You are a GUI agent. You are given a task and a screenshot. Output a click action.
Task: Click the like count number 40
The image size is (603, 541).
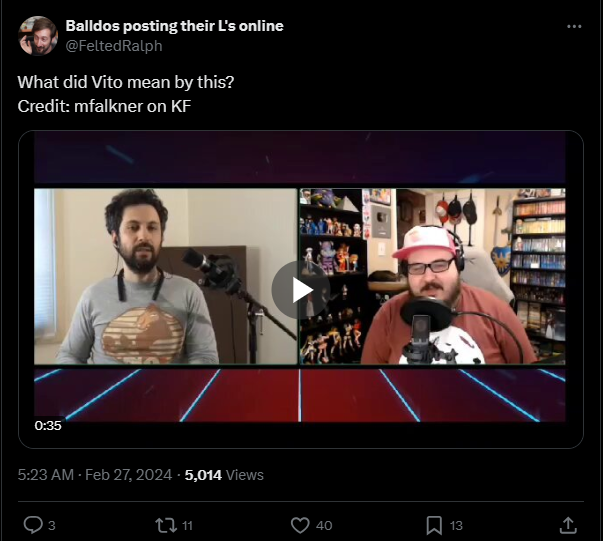(324, 526)
